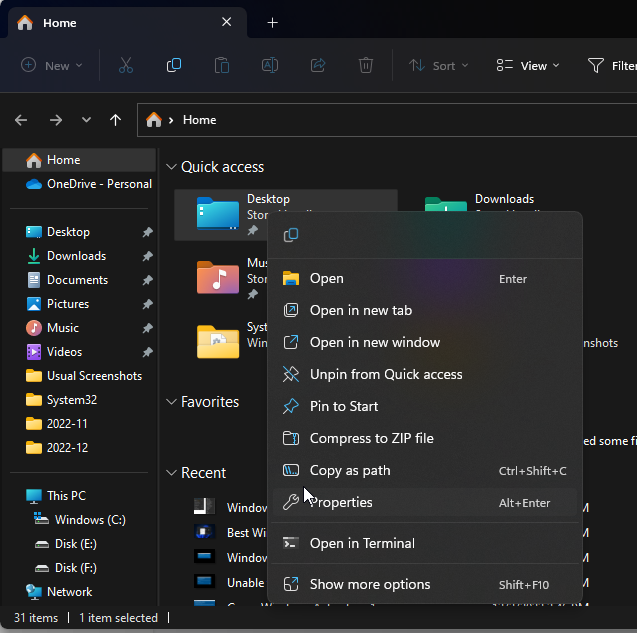637x633 pixels.
Task: Select Windows (C:) drive in sidebar
Action: click(x=89, y=520)
